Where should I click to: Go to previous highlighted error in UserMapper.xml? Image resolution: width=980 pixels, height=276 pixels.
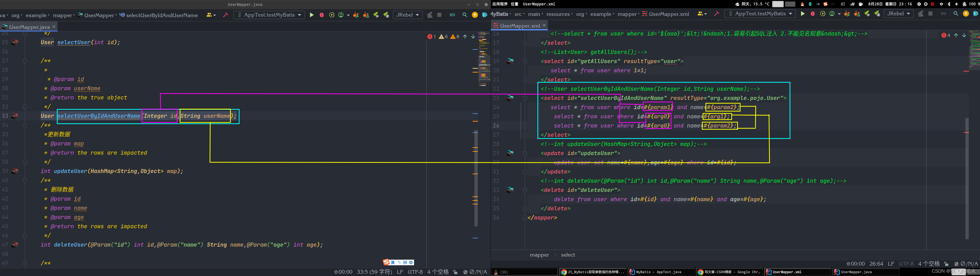[x=956, y=35]
